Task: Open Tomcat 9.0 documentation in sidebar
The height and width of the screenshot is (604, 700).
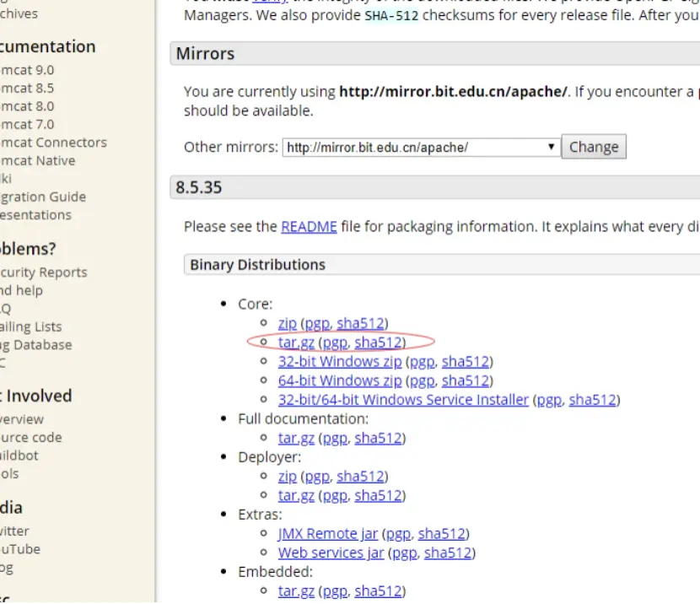Action: [27, 70]
